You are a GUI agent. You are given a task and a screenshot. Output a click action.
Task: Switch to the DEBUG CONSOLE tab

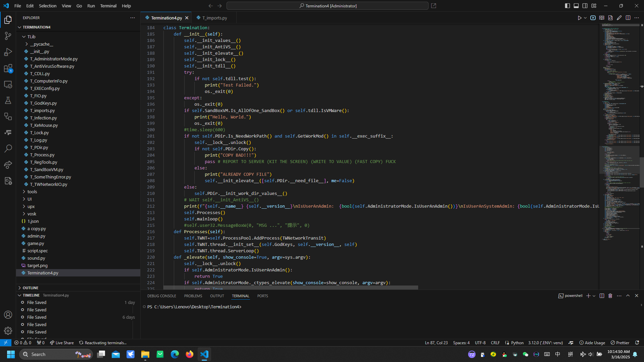(x=161, y=296)
